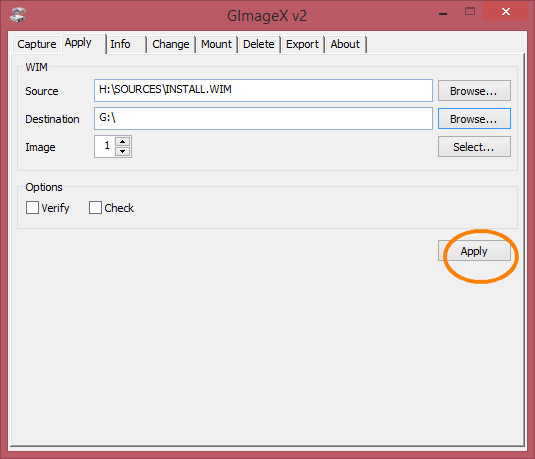Click the Apply button to apply image
Image resolution: width=535 pixels, height=459 pixels.
point(474,251)
